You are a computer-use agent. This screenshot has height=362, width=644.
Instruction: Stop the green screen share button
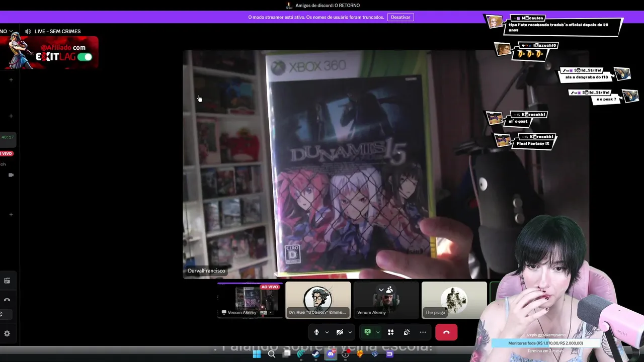[x=368, y=332]
